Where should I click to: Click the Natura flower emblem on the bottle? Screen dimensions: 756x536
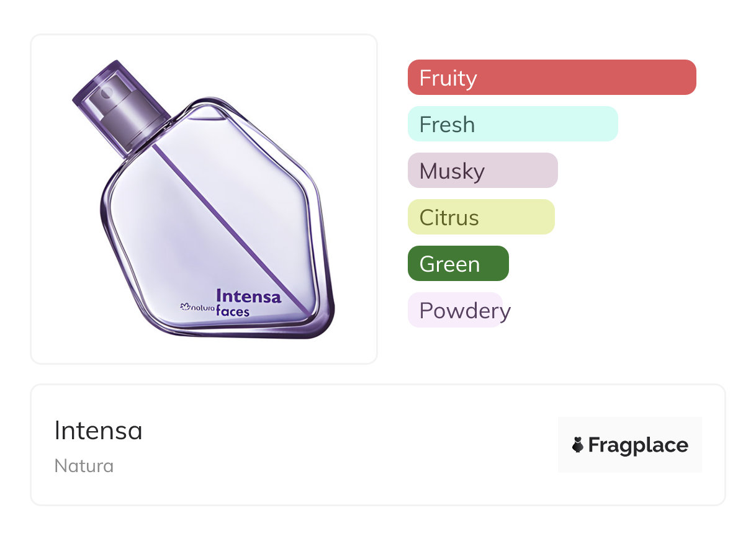point(184,306)
